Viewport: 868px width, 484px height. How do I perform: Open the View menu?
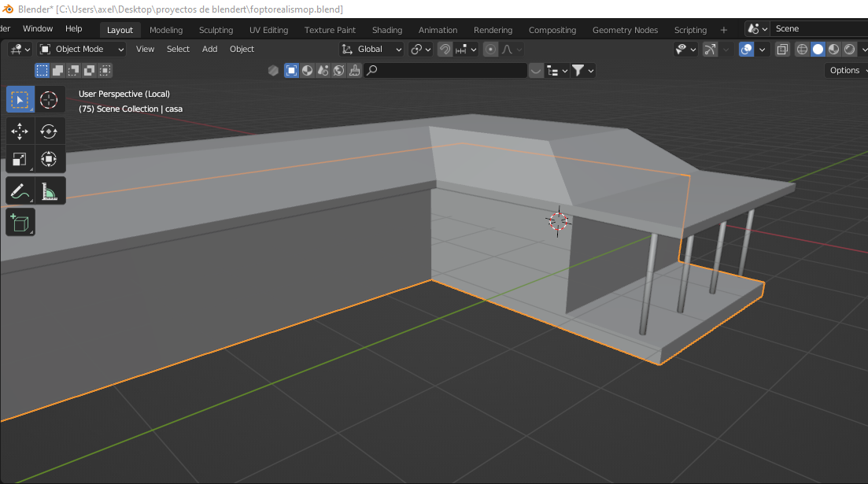tap(145, 50)
